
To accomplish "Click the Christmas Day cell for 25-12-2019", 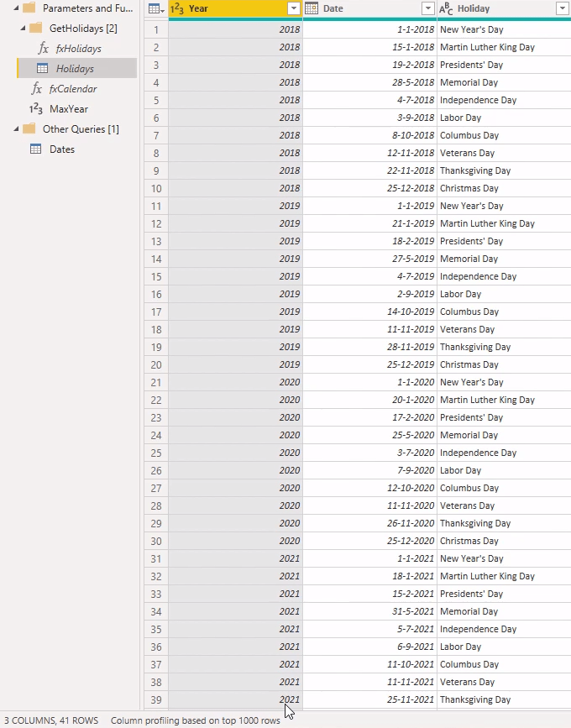I will coord(469,364).
